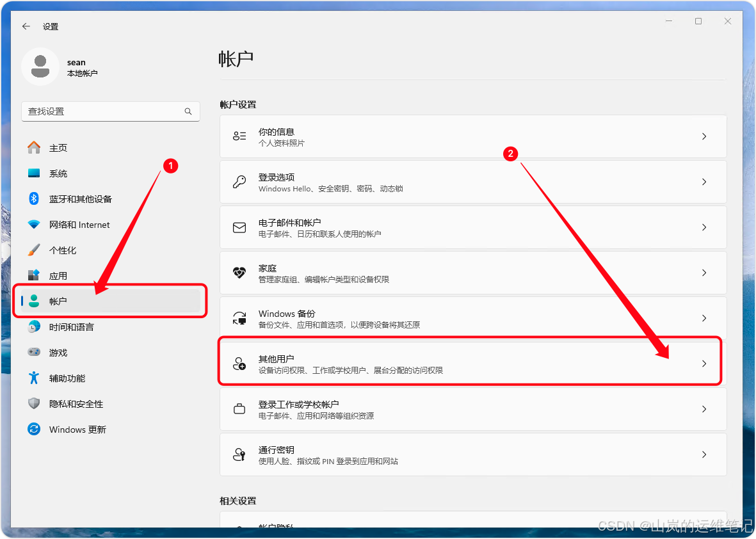Viewport: 756px width, 539px height.
Task: Click the back arrow in Settings
Action: pos(26,26)
